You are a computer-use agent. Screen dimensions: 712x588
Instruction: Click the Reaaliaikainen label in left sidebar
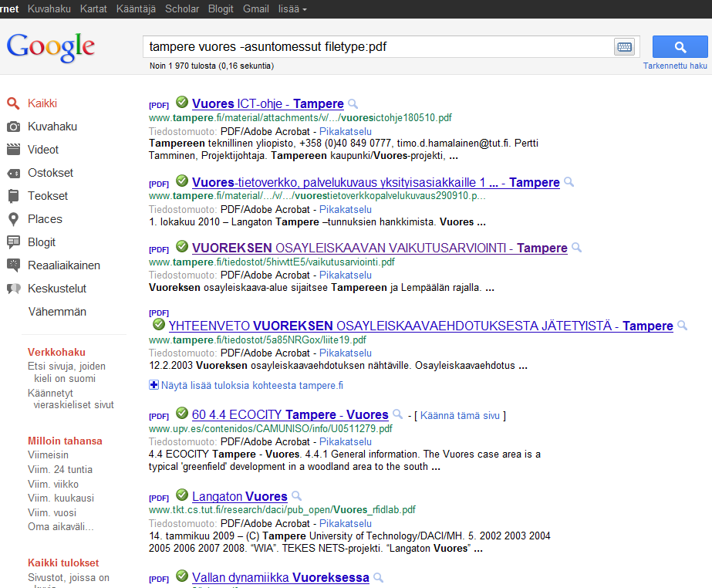click(x=64, y=265)
